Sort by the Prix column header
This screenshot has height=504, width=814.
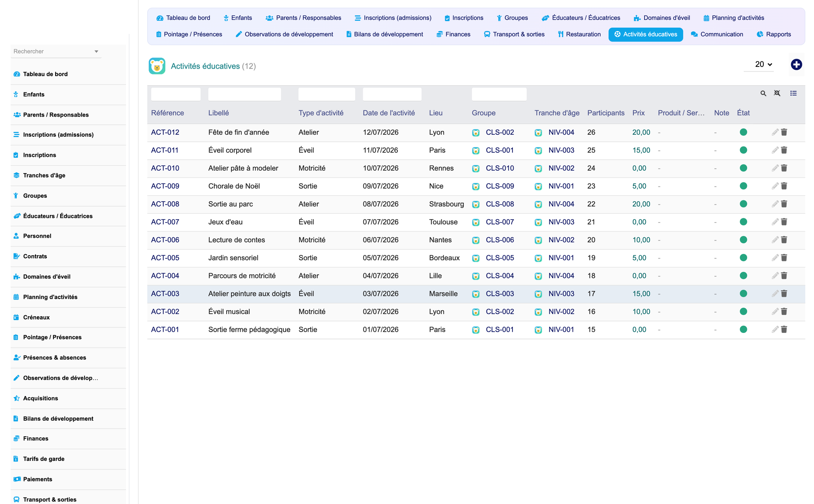tap(638, 113)
